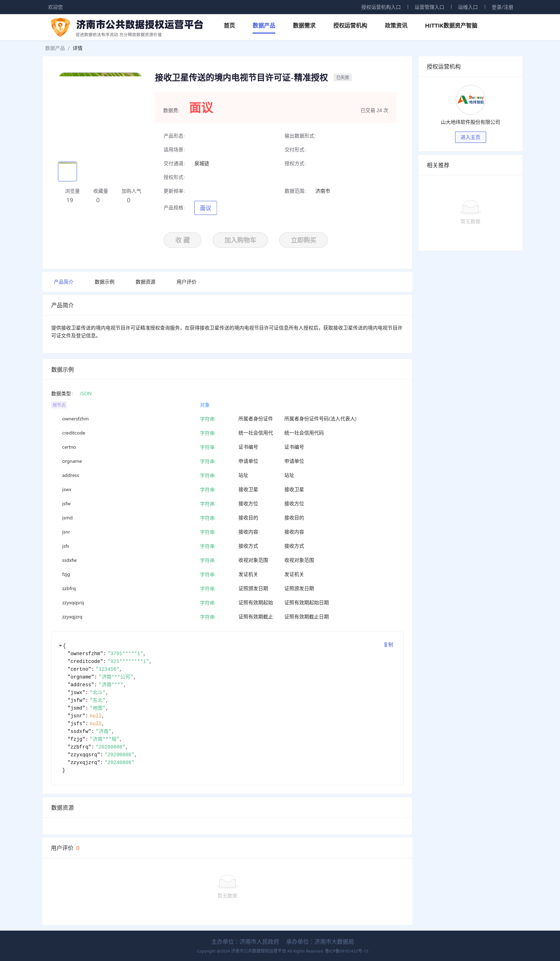Click the zzyxqjzrq field name
Image resolution: width=560 pixels, height=961 pixels.
[72, 617]
